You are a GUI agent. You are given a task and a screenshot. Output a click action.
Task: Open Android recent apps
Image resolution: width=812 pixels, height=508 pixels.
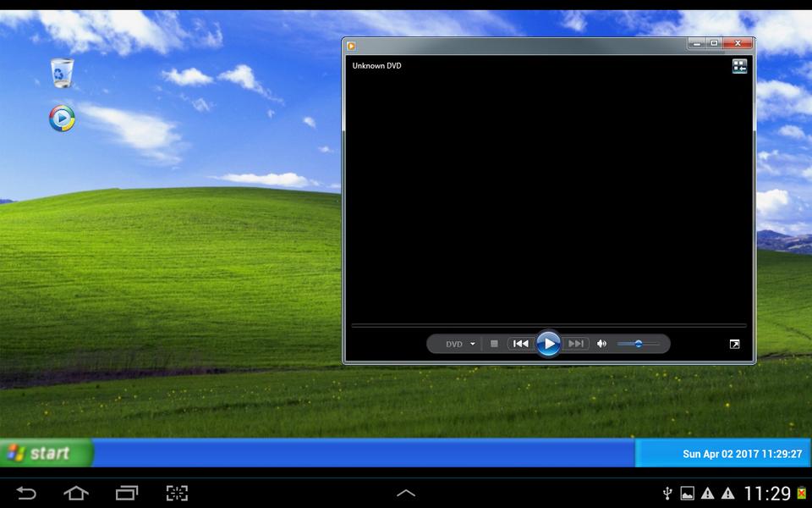(x=127, y=493)
